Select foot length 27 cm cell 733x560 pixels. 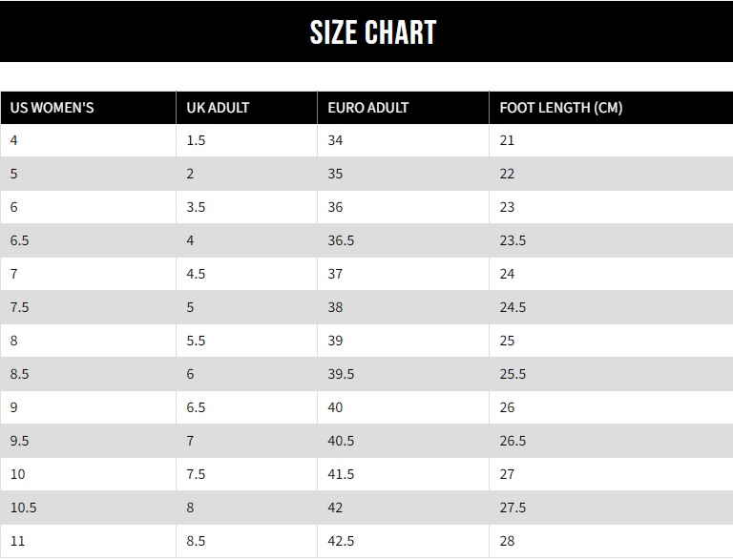point(507,474)
